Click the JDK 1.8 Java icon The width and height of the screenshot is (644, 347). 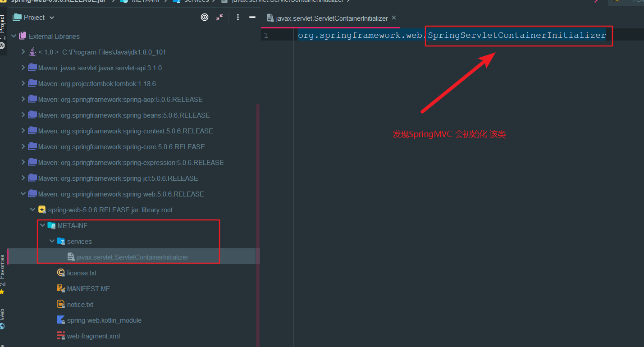tap(32, 52)
